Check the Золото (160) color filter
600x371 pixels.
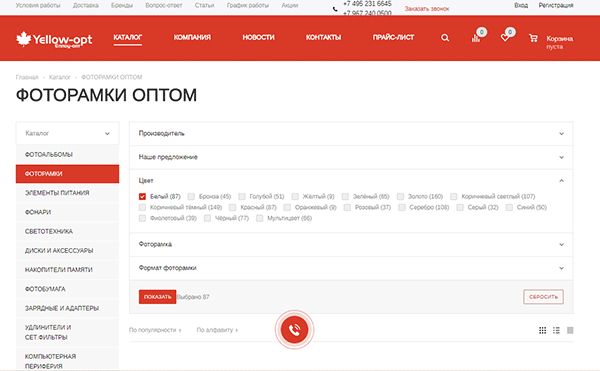[400, 197]
